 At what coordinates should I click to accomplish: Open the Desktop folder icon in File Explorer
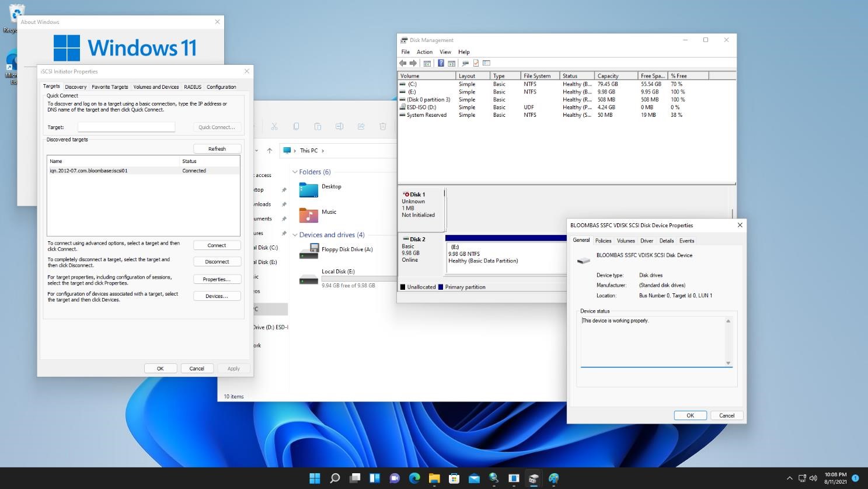309,190
